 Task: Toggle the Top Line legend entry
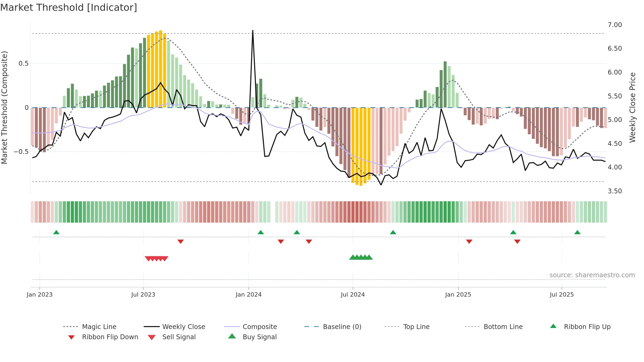407,327
